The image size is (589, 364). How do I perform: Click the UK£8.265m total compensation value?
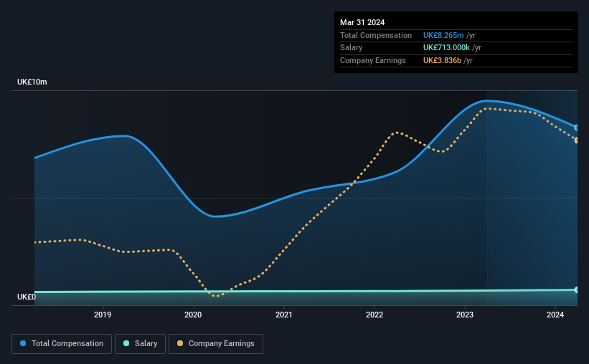443,35
